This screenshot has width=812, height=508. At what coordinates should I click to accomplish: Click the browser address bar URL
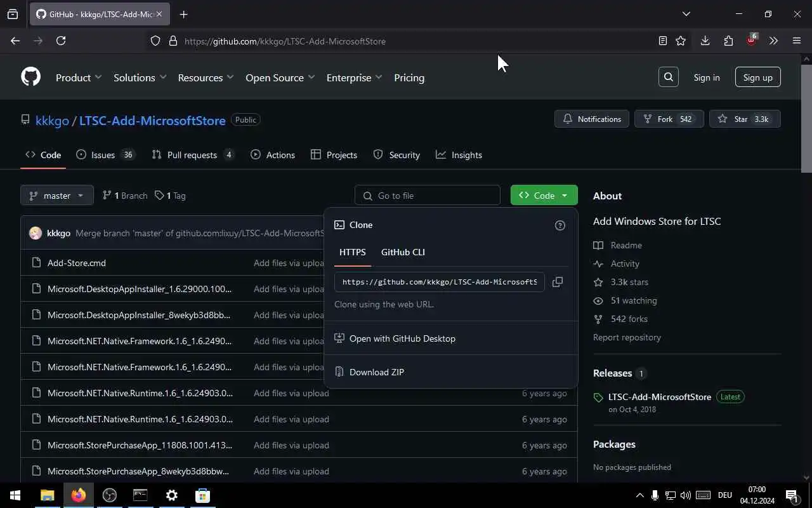pyautogui.click(x=285, y=41)
